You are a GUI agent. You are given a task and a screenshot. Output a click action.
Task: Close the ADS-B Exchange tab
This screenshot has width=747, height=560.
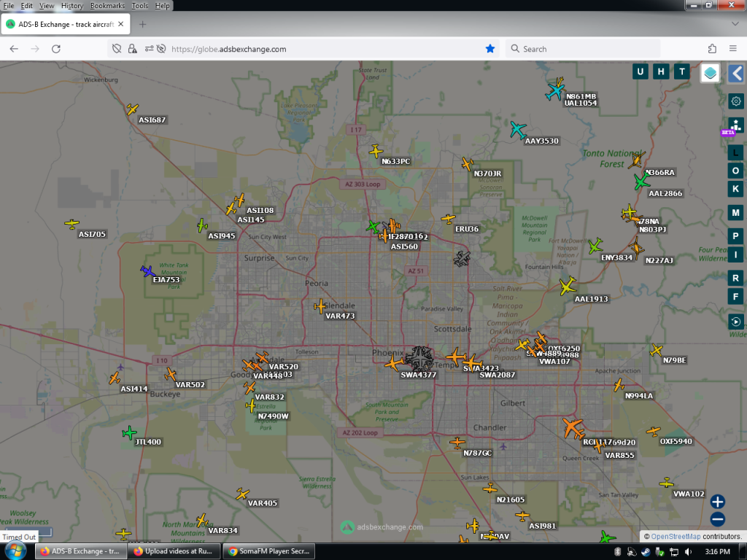pyautogui.click(x=121, y=24)
